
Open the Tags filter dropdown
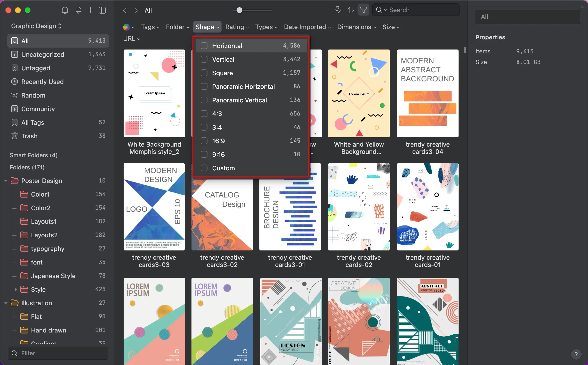(150, 27)
